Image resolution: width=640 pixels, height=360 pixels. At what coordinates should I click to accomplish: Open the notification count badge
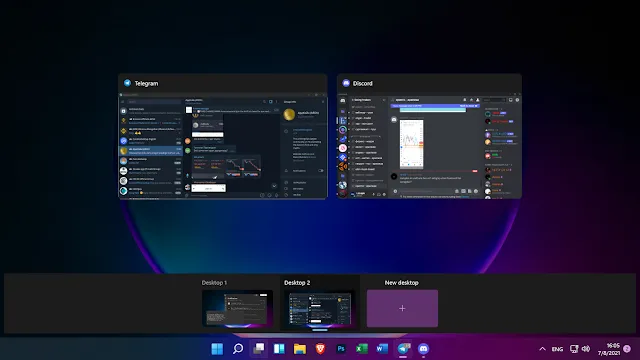click(x=627, y=349)
